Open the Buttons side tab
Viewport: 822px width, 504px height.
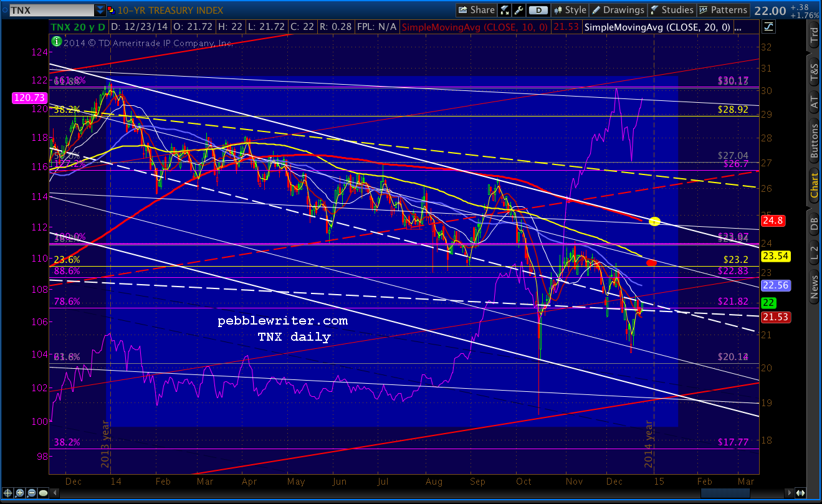(814, 142)
